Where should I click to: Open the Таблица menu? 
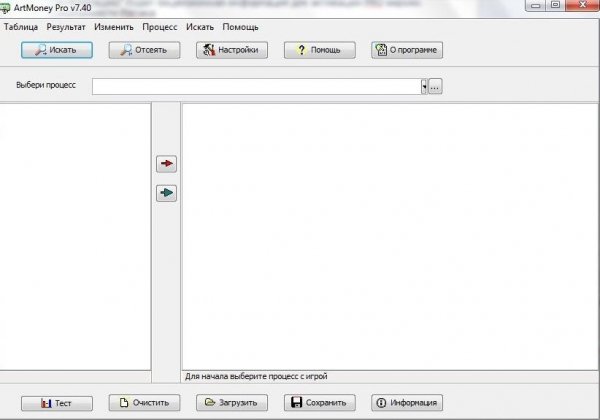pos(21,27)
